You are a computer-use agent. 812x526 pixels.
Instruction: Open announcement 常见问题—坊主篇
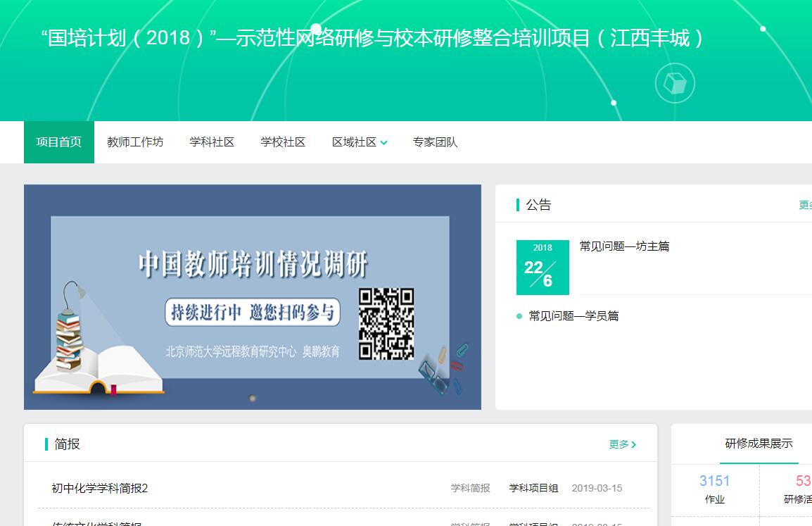tap(624, 246)
